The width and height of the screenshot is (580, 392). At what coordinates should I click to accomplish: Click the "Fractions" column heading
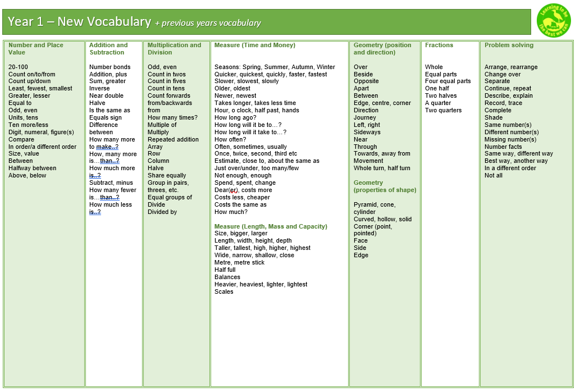tap(439, 45)
